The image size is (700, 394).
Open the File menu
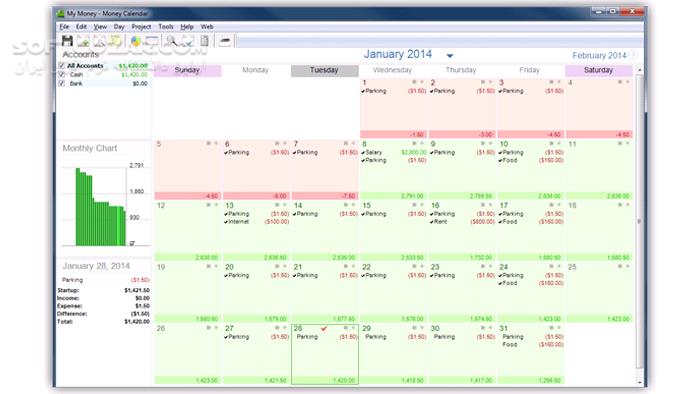point(64,27)
